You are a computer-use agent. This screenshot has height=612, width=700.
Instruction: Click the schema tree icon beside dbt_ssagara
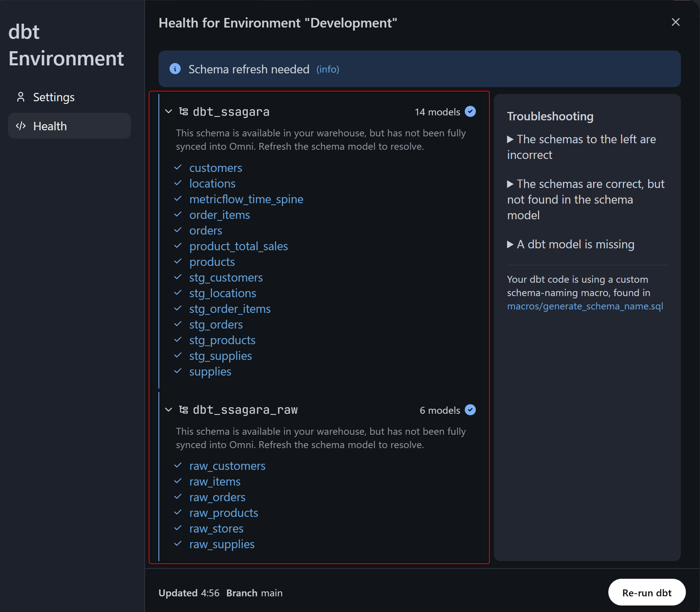(184, 112)
